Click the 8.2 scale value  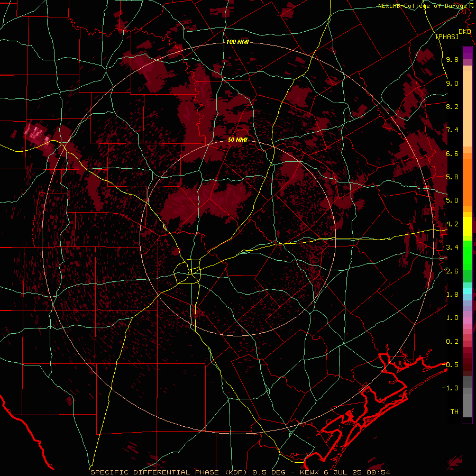pyautogui.click(x=452, y=106)
